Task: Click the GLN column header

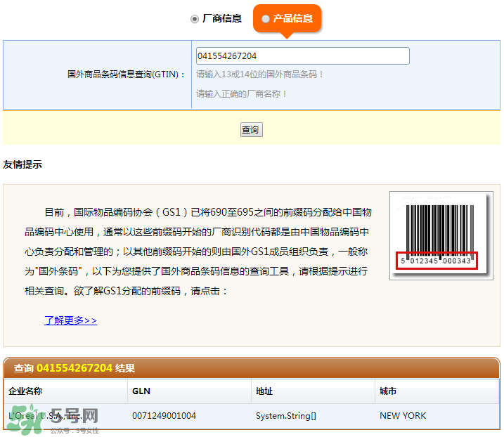Action: coord(141,391)
